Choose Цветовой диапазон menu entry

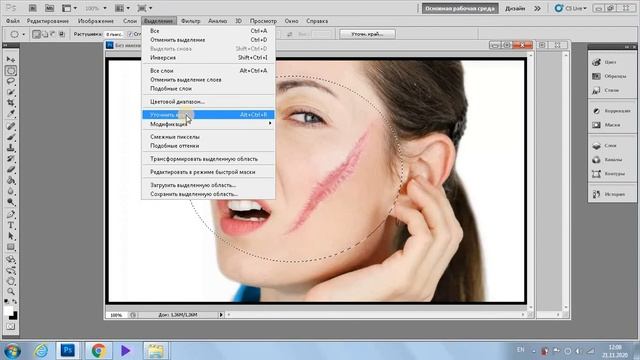(208, 102)
